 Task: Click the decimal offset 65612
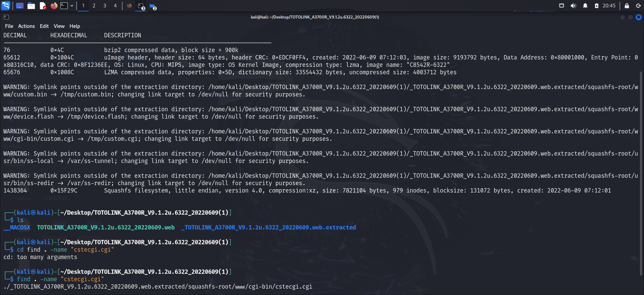click(x=12, y=57)
